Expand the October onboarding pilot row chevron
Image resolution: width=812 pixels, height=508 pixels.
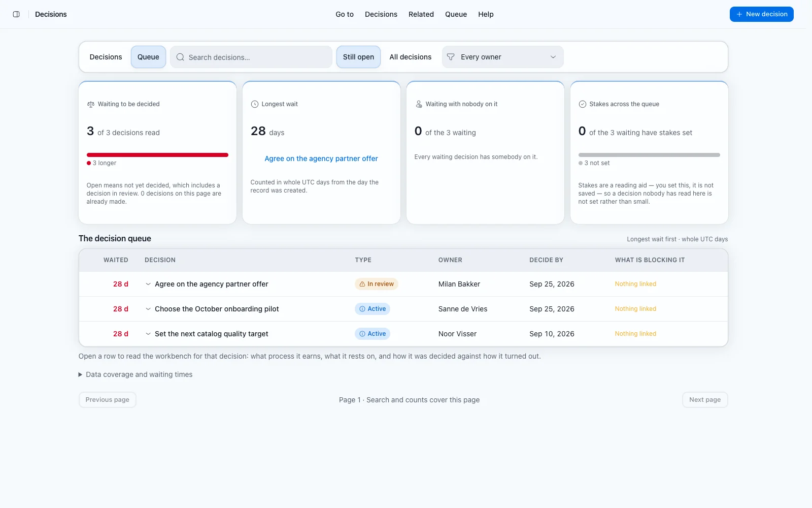(x=148, y=309)
